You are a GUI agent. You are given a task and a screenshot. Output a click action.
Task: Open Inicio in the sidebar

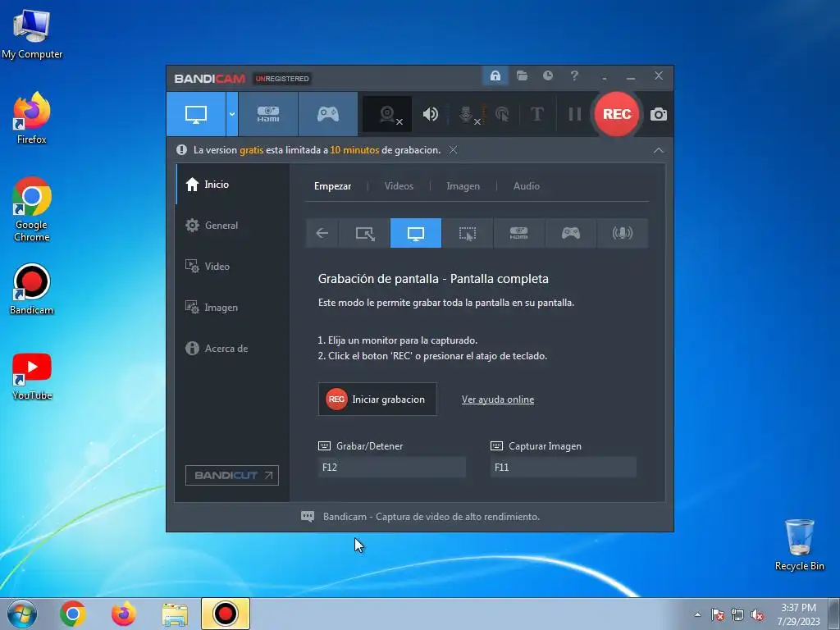pyautogui.click(x=233, y=185)
